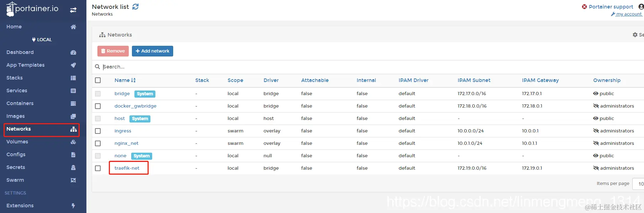Check the traefik-net row checkbox
This screenshot has height=213, width=644.
(x=98, y=168)
